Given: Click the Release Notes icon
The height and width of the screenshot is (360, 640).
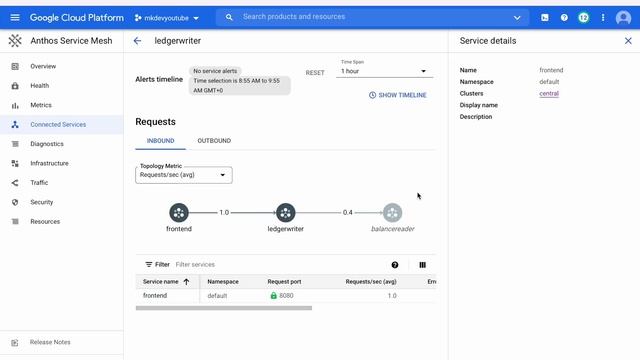Looking at the screenshot, I should (x=15, y=342).
